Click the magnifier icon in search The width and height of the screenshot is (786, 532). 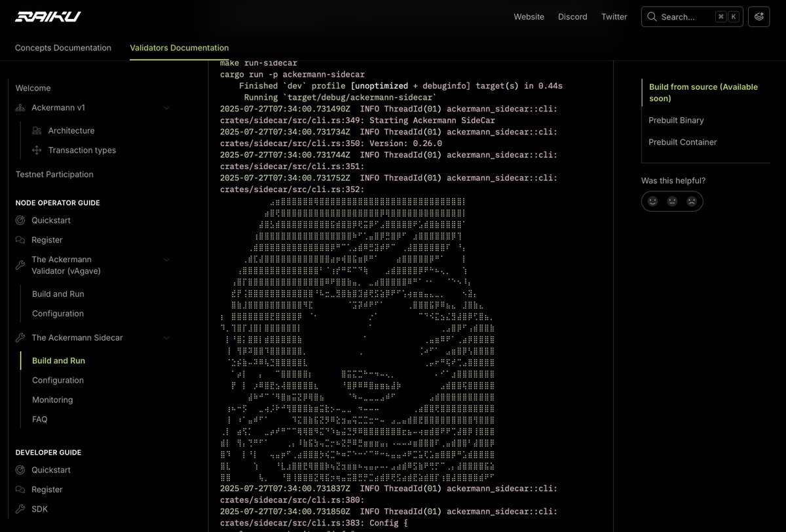tap(652, 17)
